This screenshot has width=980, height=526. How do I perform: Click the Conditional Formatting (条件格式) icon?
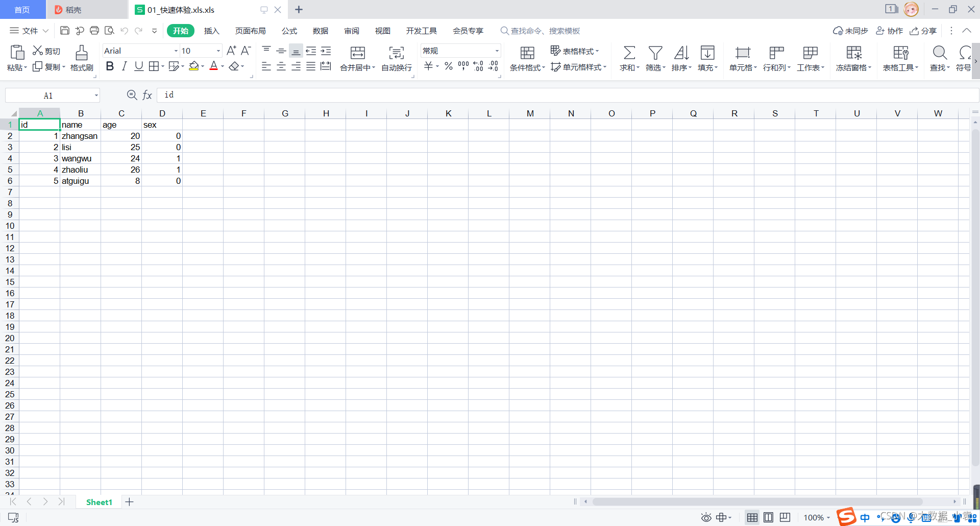[527, 53]
